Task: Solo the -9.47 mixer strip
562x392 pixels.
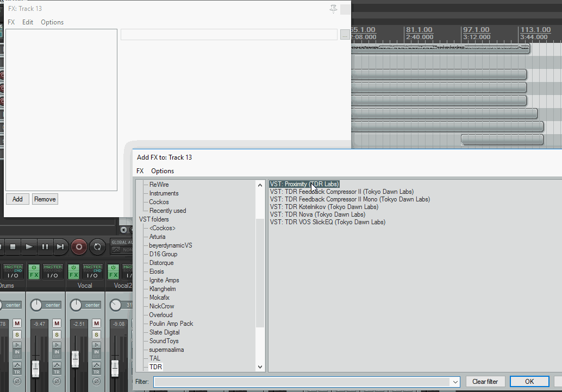Action: [x=57, y=335]
